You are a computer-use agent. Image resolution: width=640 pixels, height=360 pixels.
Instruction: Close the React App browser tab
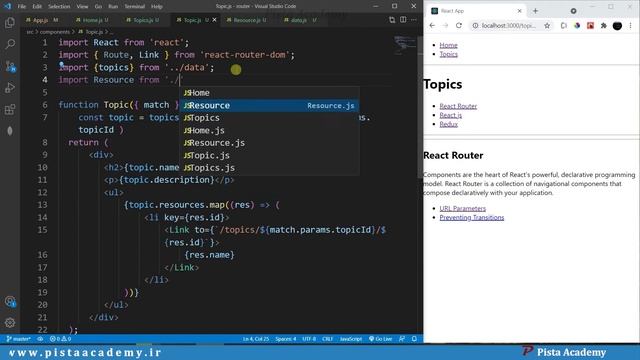click(519, 11)
